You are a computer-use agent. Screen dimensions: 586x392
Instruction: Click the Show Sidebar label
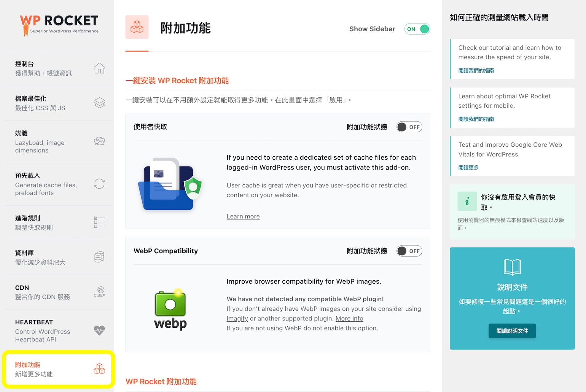tap(372, 29)
